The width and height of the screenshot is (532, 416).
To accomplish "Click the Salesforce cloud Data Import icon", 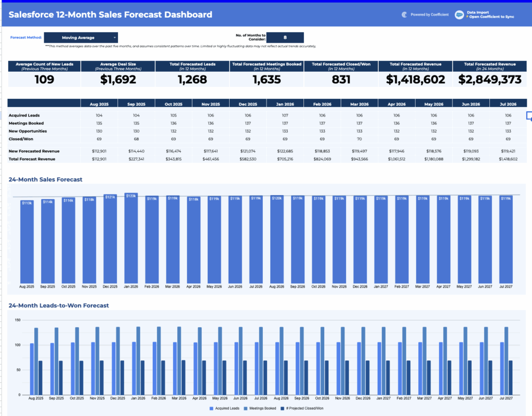I will coord(459,15).
